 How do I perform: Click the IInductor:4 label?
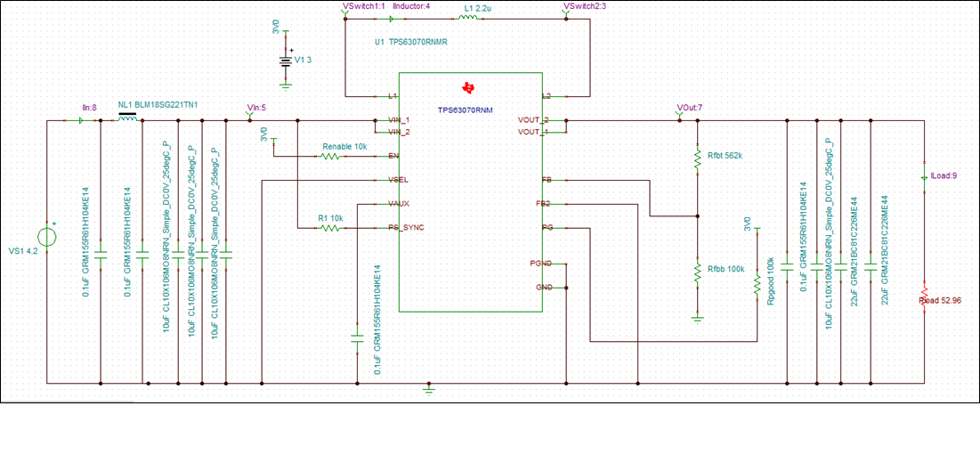(410, 6)
